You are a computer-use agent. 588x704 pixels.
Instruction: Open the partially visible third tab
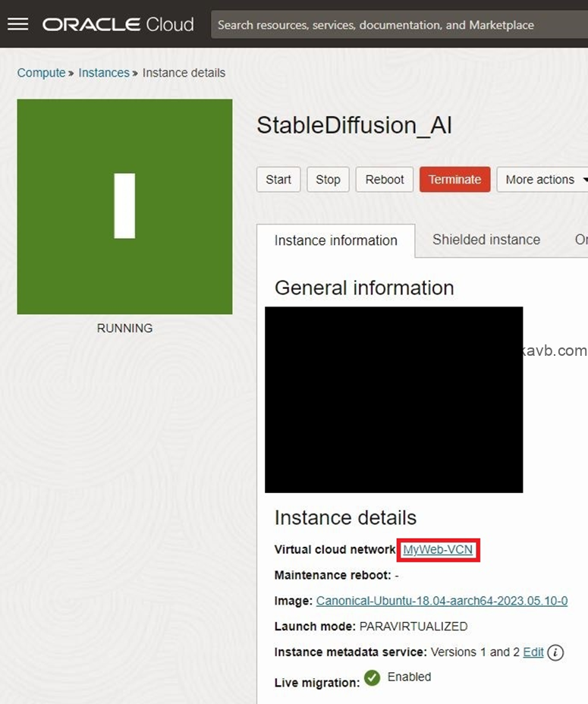click(x=580, y=240)
